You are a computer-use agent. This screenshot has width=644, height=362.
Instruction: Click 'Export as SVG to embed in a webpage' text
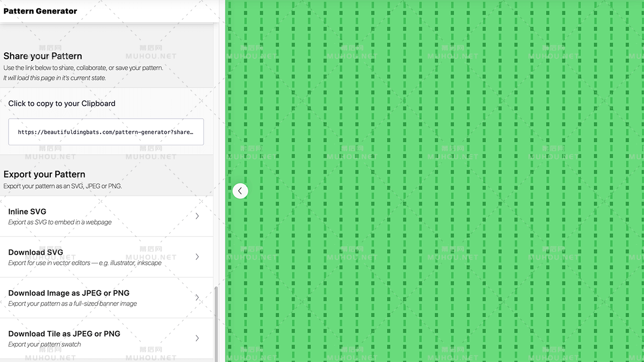60,222
